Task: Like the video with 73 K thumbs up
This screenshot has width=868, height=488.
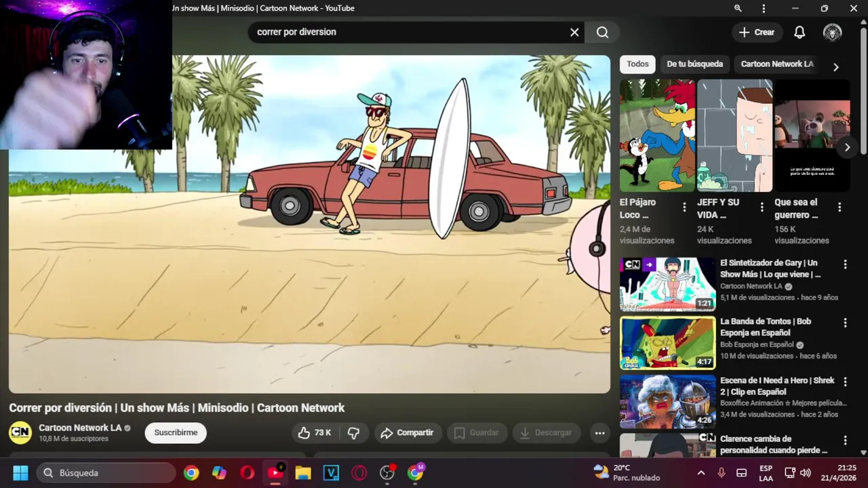Action: [x=315, y=432]
